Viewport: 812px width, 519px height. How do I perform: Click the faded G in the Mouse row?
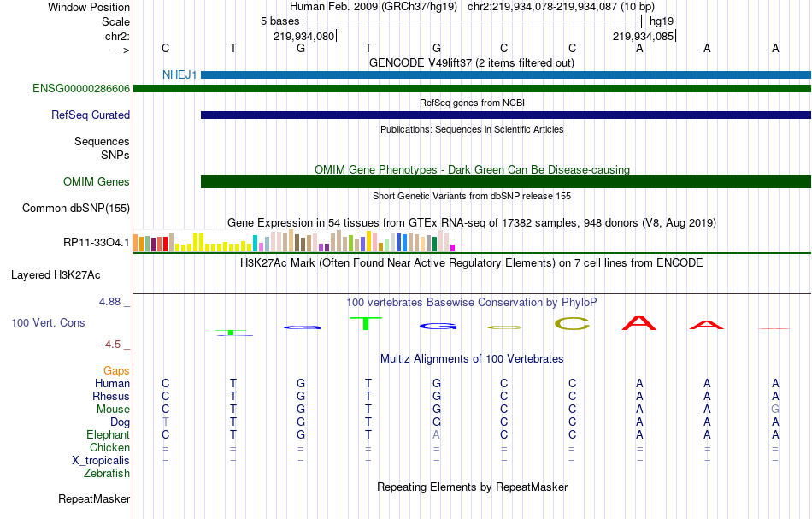[775, 410]
